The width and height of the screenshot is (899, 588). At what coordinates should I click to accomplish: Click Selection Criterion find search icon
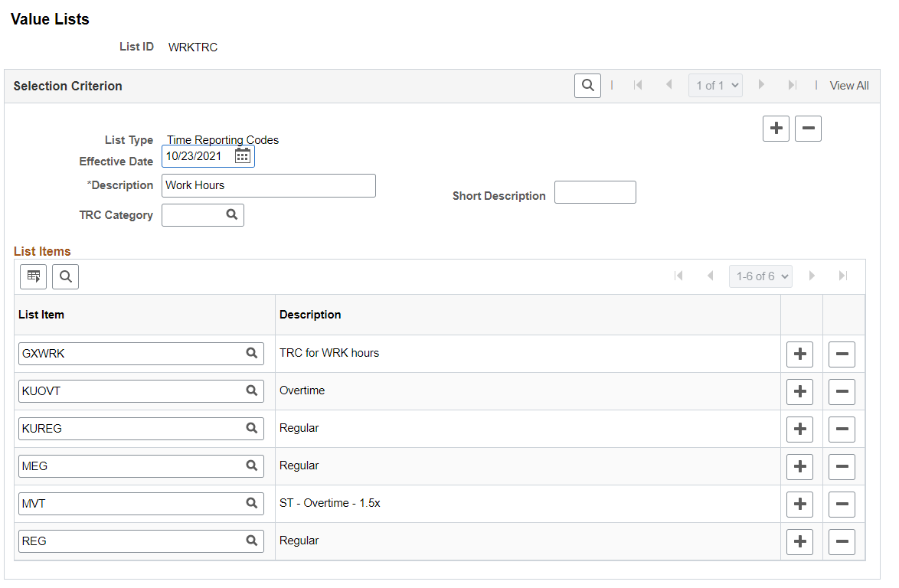point(587,86)
